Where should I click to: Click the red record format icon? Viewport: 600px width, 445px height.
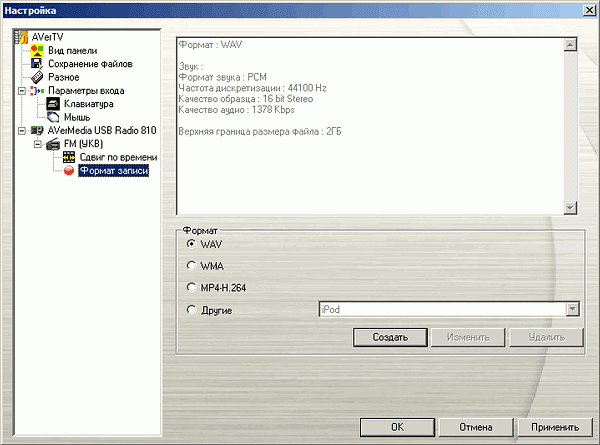pyautogui.click(x=69, y=170)
